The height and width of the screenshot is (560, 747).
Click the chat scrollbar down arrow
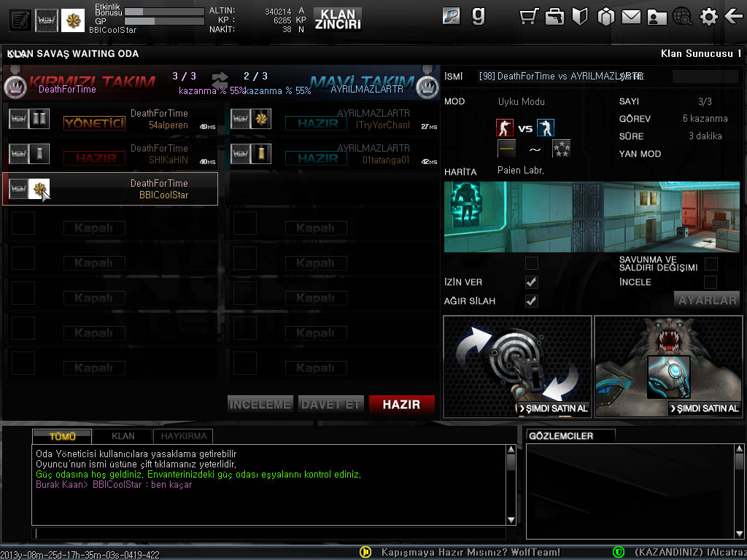(511, 520)
